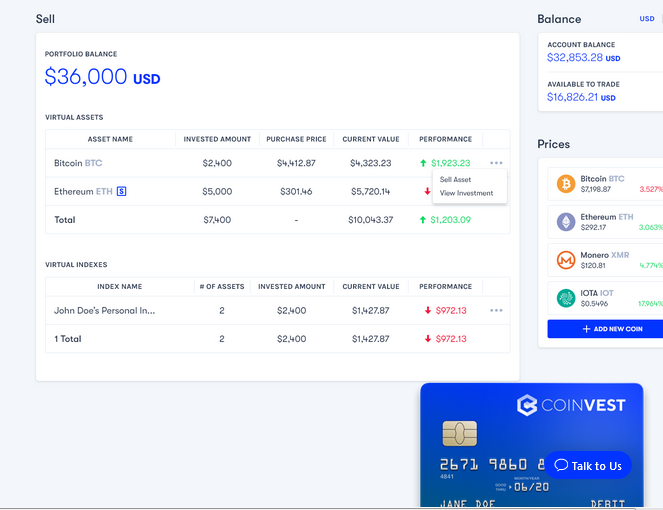Screen dimensions: 663x510
Task: Click the Ethereum purchase price $301.46
Action: [296, 192]
